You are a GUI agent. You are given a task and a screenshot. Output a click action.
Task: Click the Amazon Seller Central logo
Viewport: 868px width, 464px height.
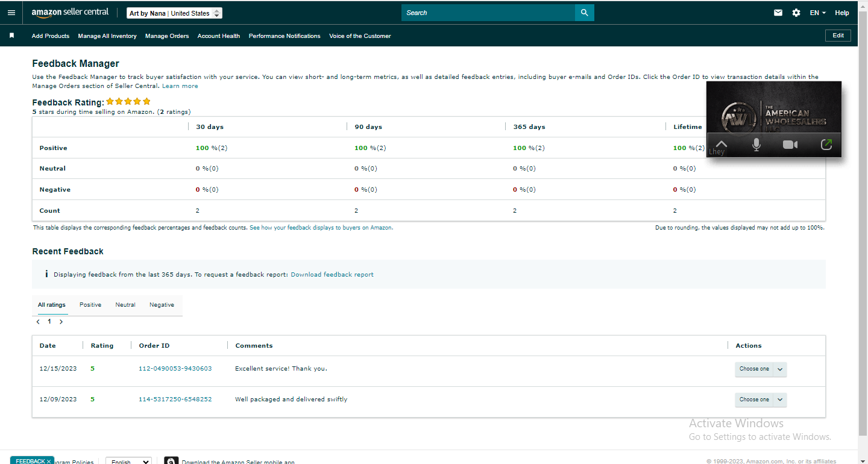coord(70,13)
